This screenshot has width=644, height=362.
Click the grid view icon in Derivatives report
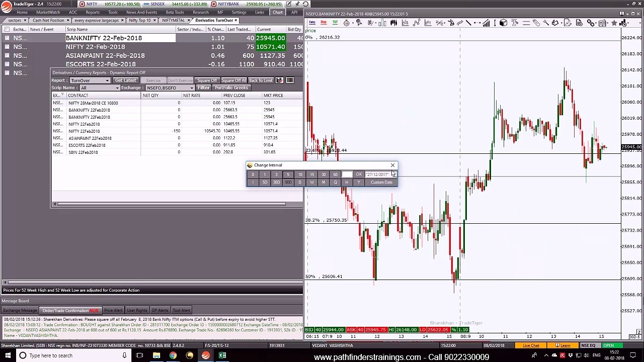290,80
